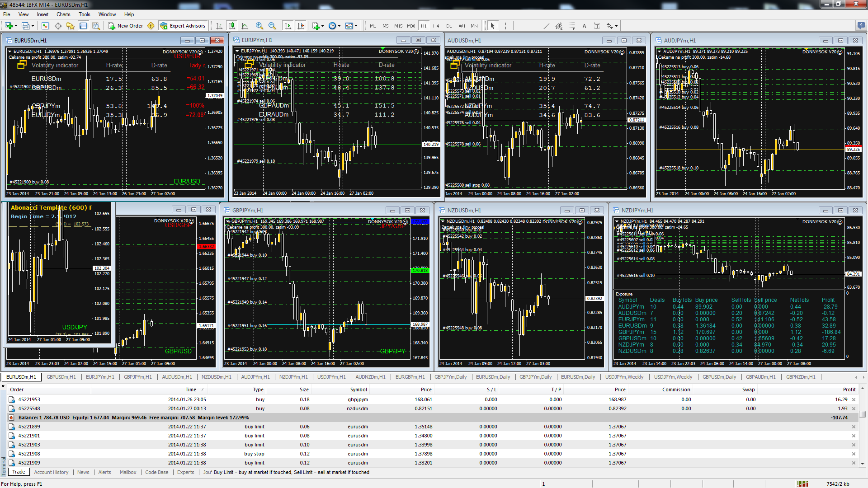Select the Text tool A
Screen dimensions: 868x488
(x=584, y=26)
